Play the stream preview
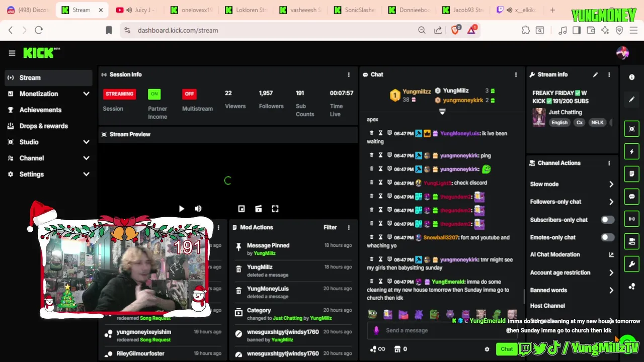This screenshot has width=644, height=362. point(182,209)
